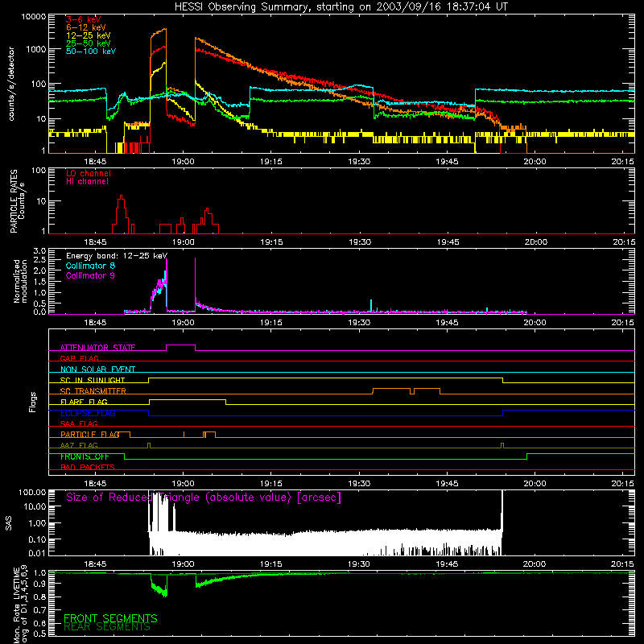Select the ECLIPSE_FLAG label
The height and width of the screenshot is (644, 644).
coord(88,413)
